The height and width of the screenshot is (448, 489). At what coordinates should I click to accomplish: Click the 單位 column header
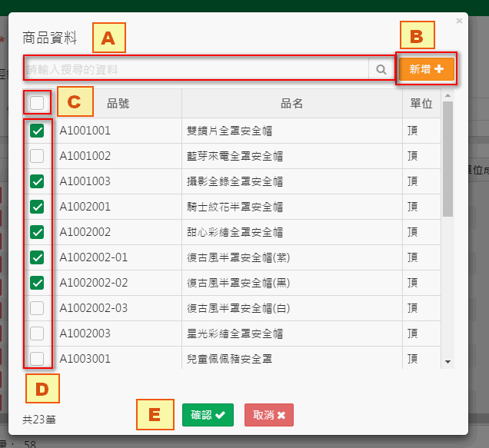(421, 103)
